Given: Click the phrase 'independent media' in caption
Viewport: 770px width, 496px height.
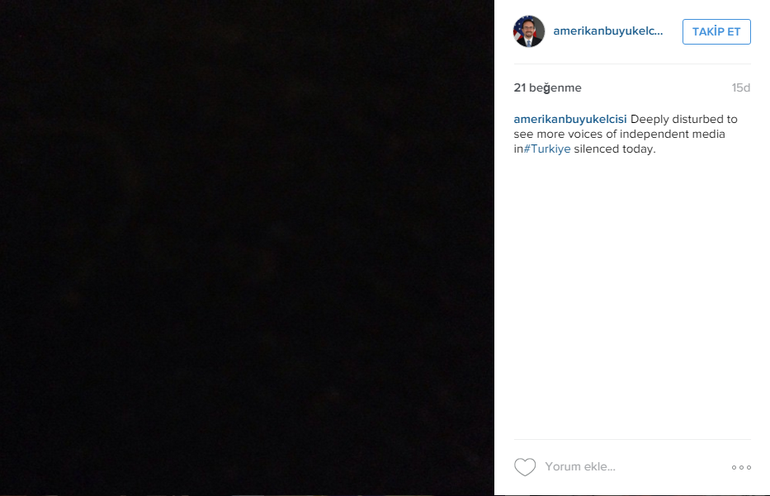Looking at the screenshot, I should (x=672, y=134).
